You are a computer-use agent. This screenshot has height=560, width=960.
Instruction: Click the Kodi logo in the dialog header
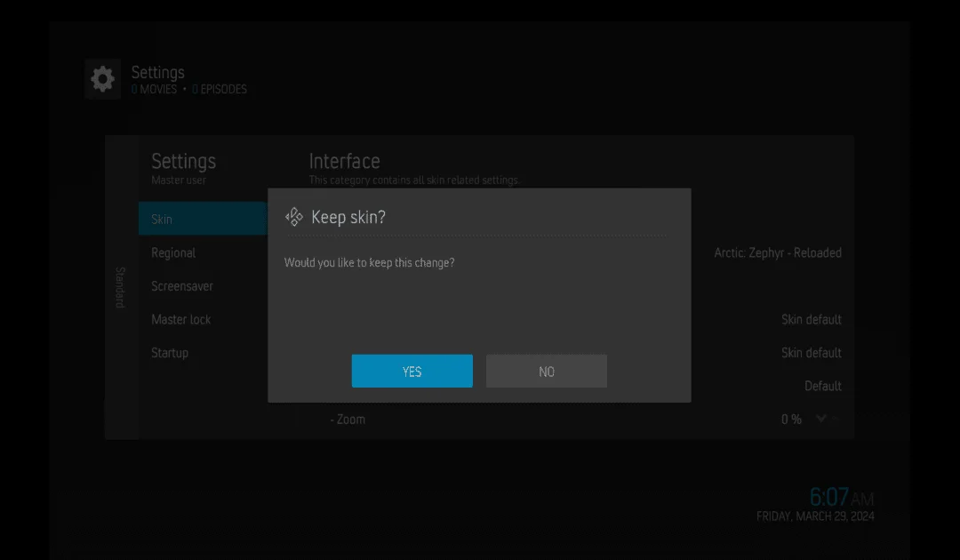tap(293, 216)
